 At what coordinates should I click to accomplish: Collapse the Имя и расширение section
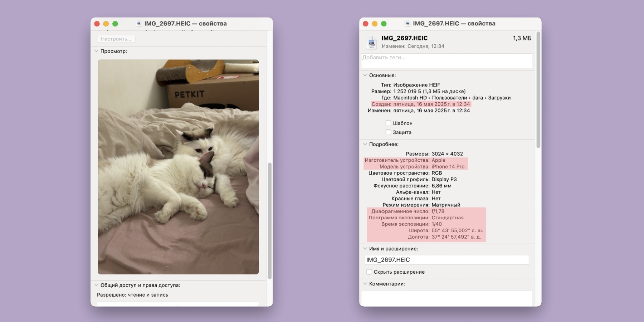(x=365, y=249)
